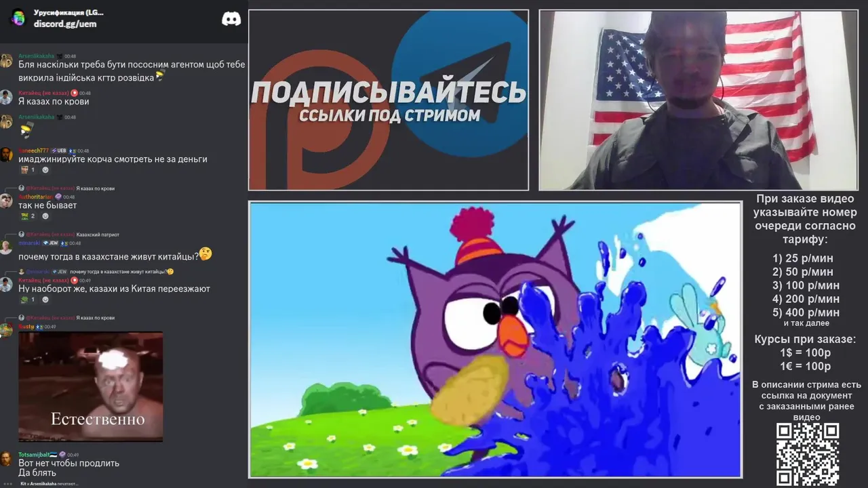Click the thinking emoji after 'живут китайцы?'
This screenshot has height=488, width=868.
click(205, 254)
